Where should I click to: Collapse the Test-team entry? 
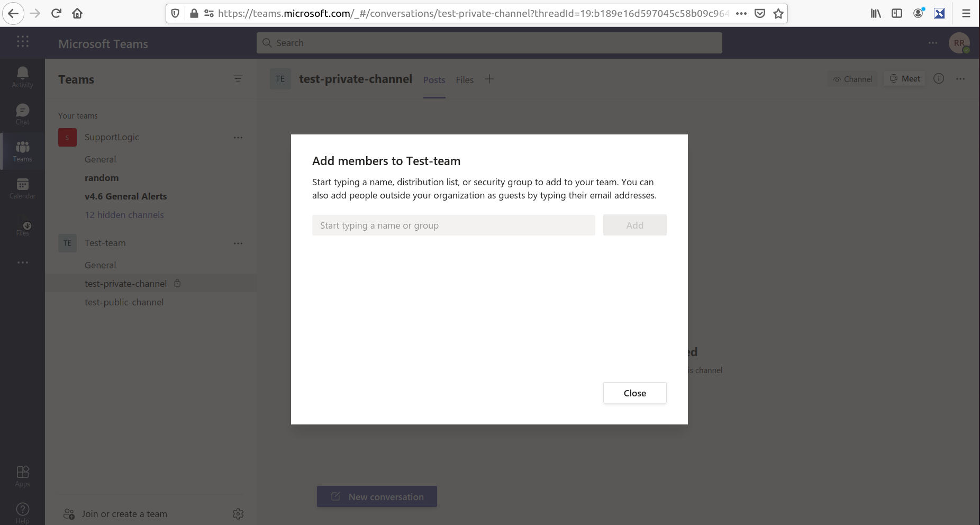click(x=105, y=243)
